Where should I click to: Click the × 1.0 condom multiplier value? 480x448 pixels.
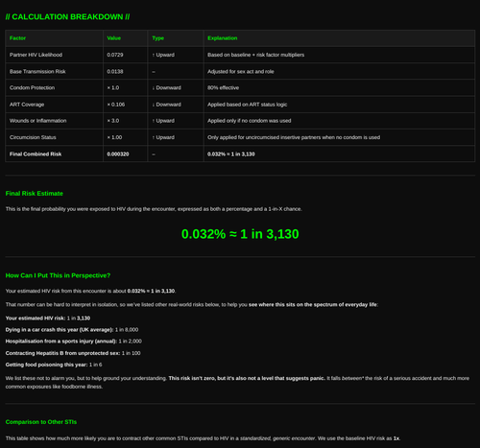coord(113,87)
